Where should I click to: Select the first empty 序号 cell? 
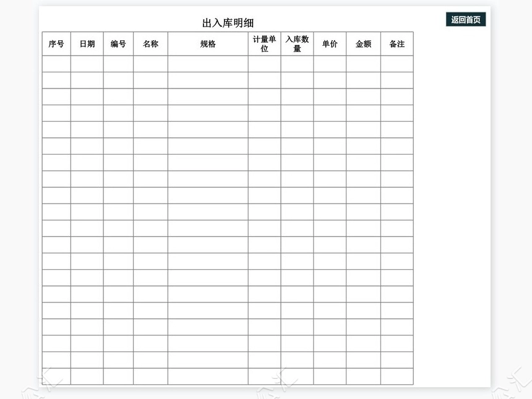point(56,62)
